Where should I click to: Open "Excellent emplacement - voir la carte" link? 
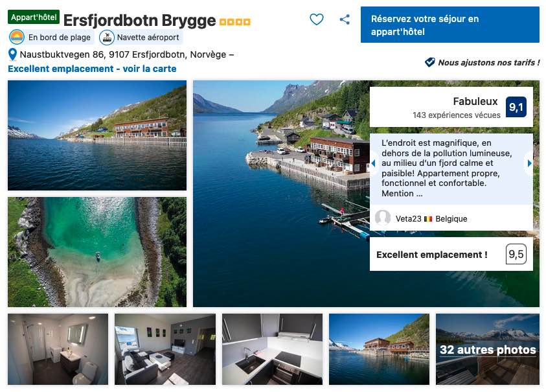92,69
